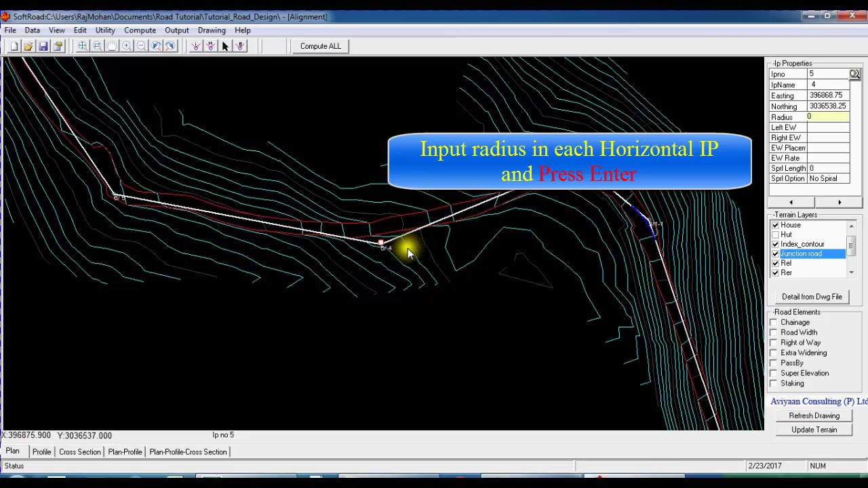Screen dimensions: 868x488
Task: Open the Compute menu
Action: coord(140,30)
